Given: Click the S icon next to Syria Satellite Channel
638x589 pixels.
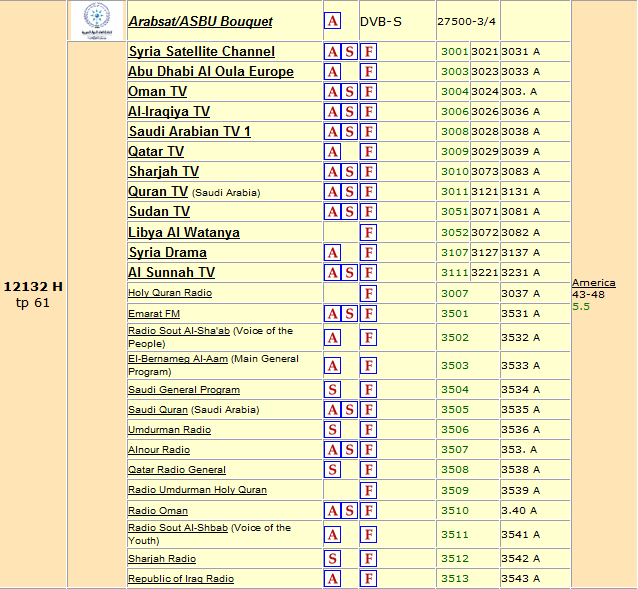Looking at the screenshot, I should tap(350, 52).
